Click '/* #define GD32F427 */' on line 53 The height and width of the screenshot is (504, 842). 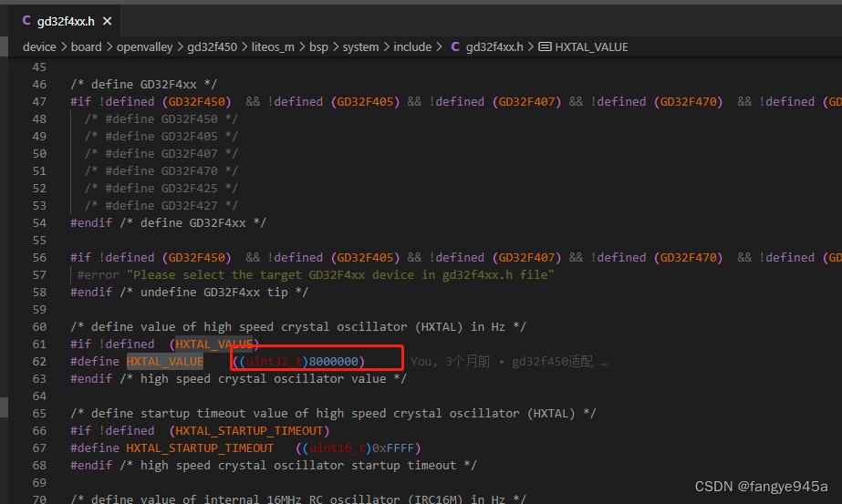(x=161, y=206)
